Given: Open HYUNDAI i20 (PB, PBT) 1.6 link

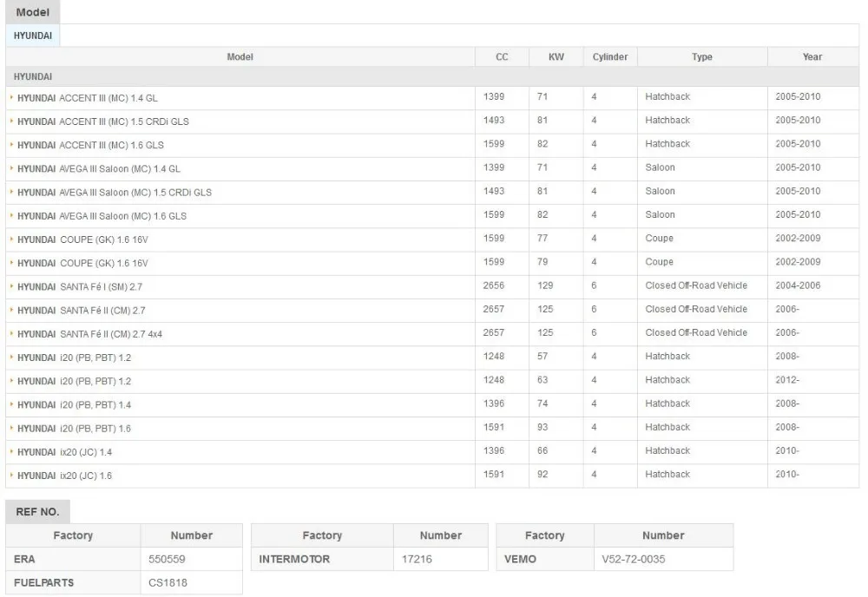Looking at the screenshot, I should coord(74,429).
